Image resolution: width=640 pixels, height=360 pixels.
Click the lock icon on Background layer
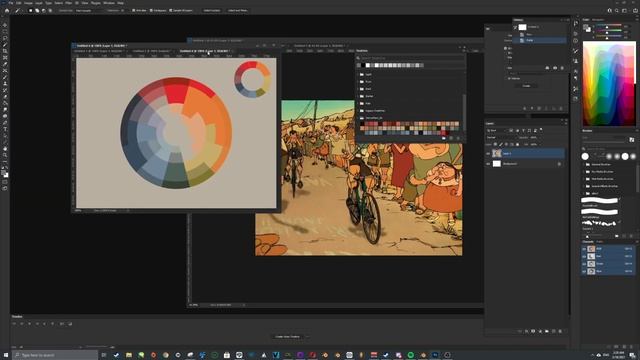559,164
